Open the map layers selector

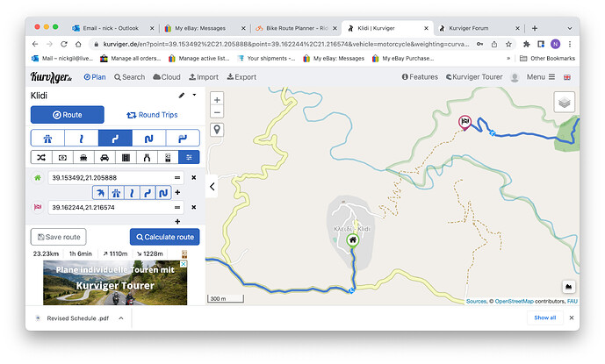pyautogui.click(x=565, y=104)
